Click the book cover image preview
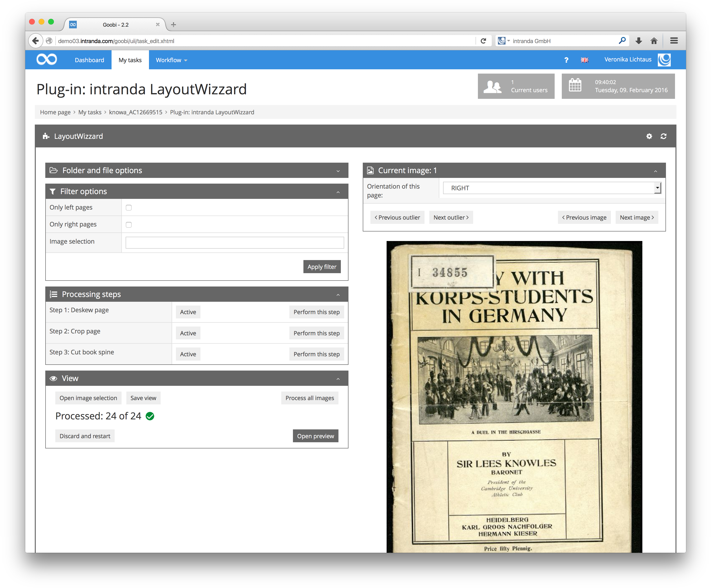The height and width of the screenshot is (588, 711). [514, 396]
